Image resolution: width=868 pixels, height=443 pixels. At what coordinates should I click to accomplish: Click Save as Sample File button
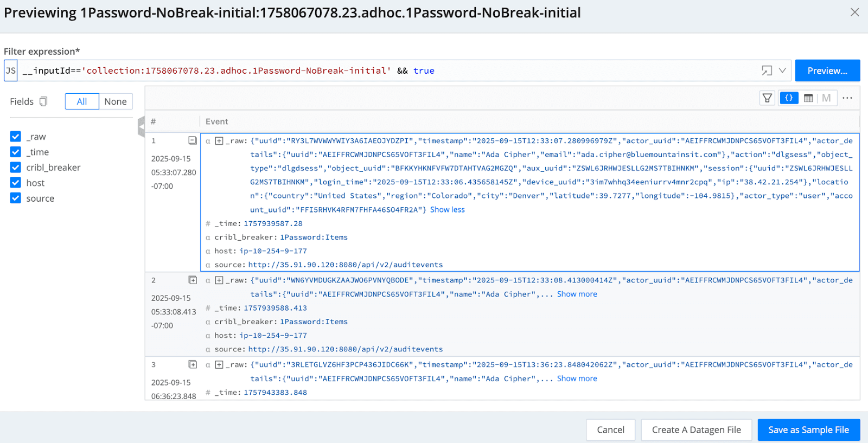click(808, 430)
